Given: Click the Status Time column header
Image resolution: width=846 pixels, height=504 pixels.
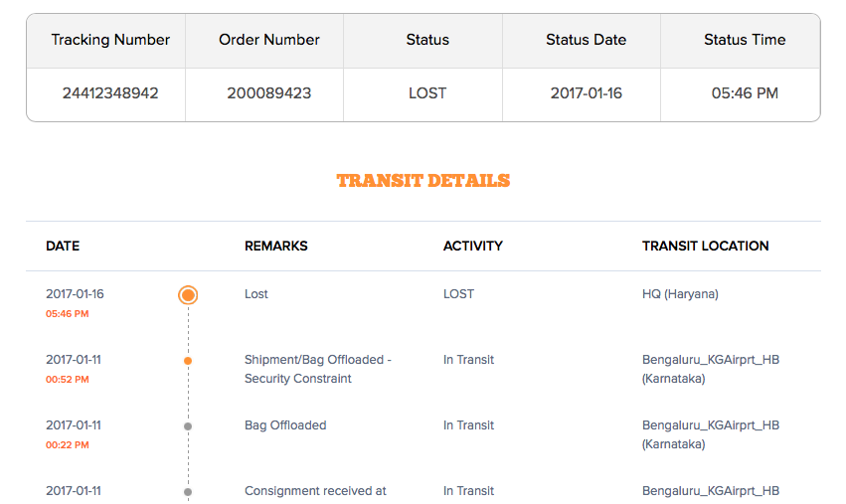Looking at the screenshot, I should point(745,40).
